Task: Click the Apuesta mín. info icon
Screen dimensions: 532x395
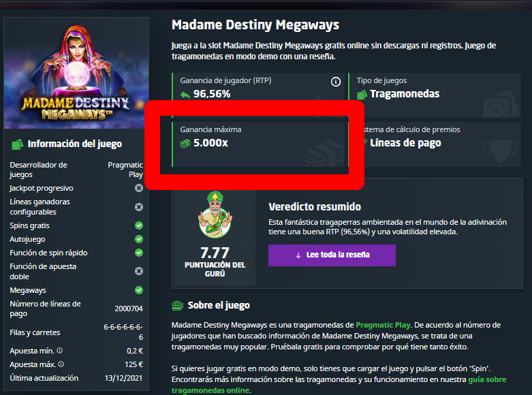Action: (x=60, y=350)
